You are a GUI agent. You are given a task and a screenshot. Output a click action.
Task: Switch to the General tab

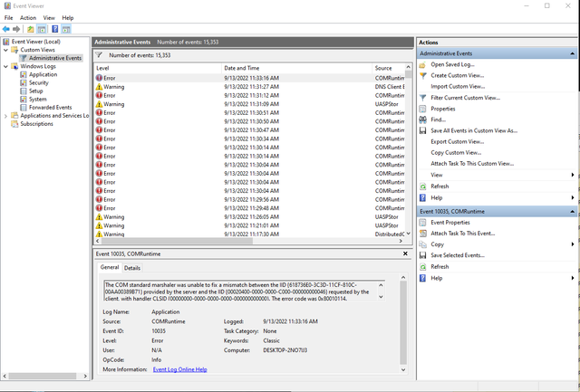coord(110,267)
